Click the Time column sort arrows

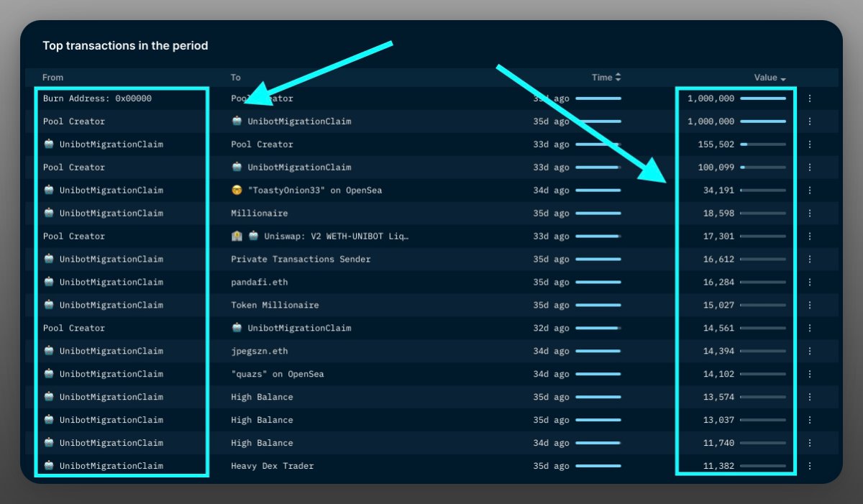[618, 78]
